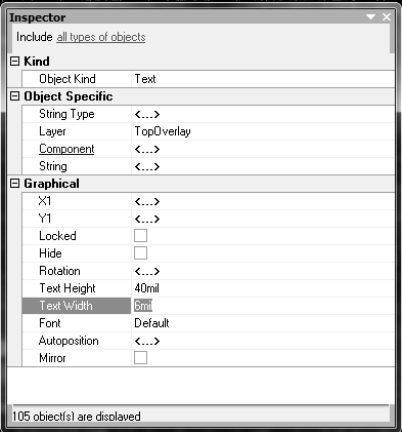Choose the Font Default value
Viewport: 402px width, 432px height.
263,323
